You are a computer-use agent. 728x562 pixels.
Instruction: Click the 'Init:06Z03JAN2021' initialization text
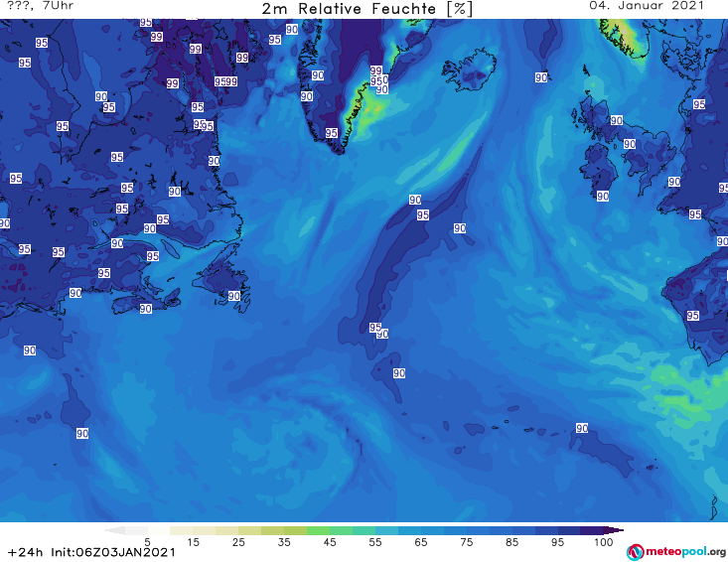click(x=113, y=552)
